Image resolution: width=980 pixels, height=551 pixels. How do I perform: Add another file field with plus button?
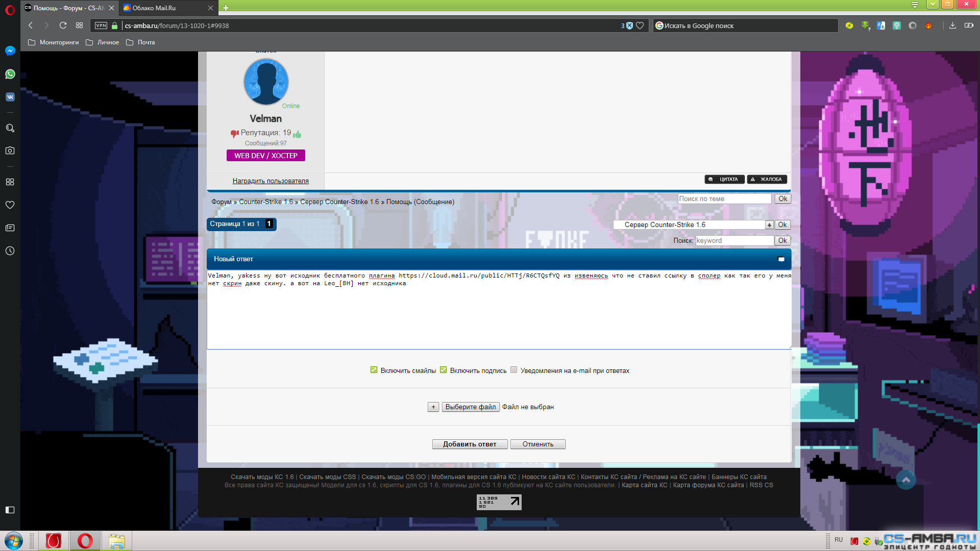(433, 407)
